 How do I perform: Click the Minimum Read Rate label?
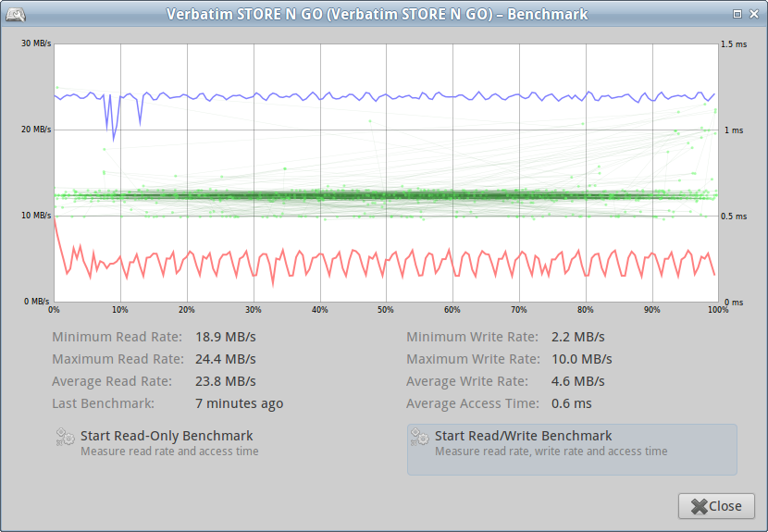point(118,337)
